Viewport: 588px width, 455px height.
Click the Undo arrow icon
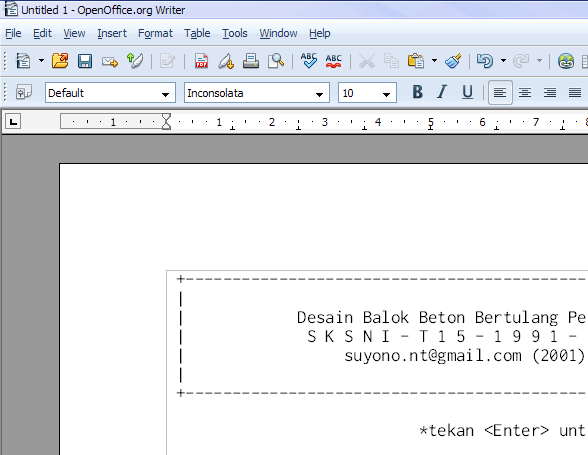484,61
